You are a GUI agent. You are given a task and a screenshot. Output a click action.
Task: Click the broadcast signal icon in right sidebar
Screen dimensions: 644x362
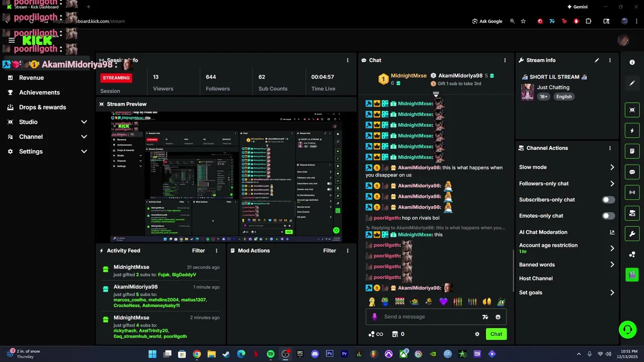click(632, 193)
